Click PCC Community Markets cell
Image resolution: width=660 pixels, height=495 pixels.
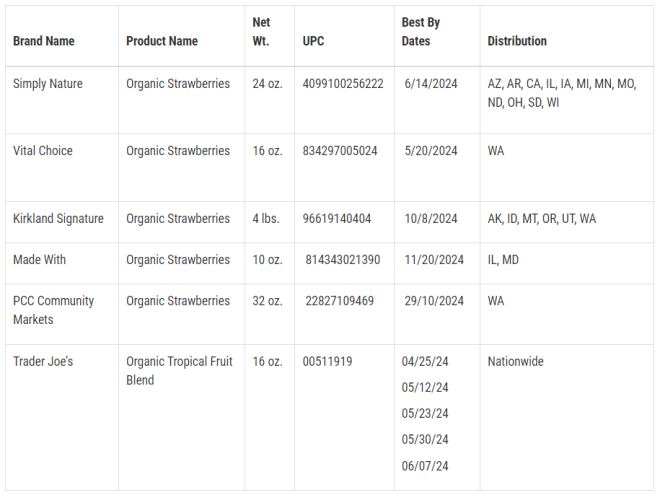(x=53, y=310)
